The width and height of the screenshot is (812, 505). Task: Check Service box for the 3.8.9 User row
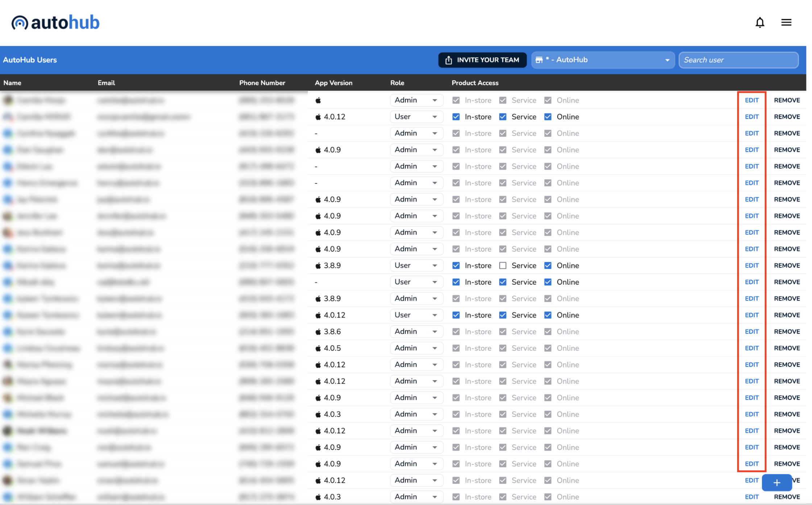point(502,266)
